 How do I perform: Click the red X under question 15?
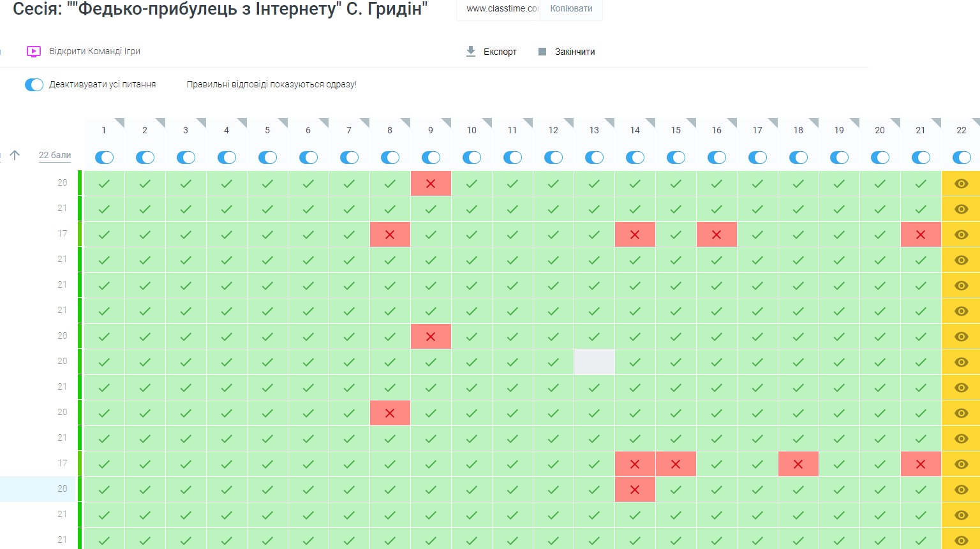[x=676, y=464]
